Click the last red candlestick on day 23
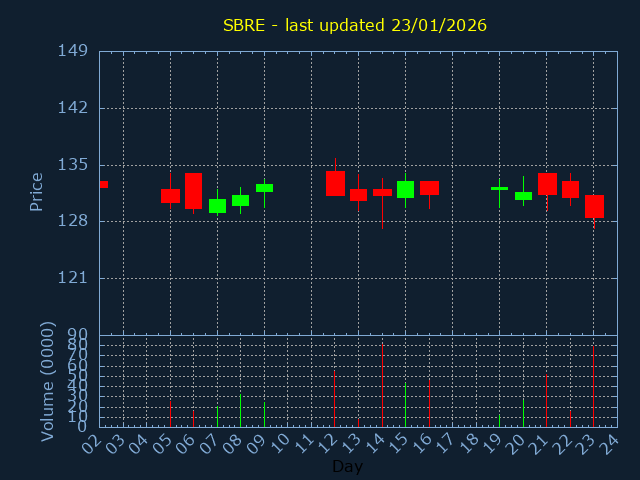Viewport: 640px width, 480px height. tap(594, 206)
